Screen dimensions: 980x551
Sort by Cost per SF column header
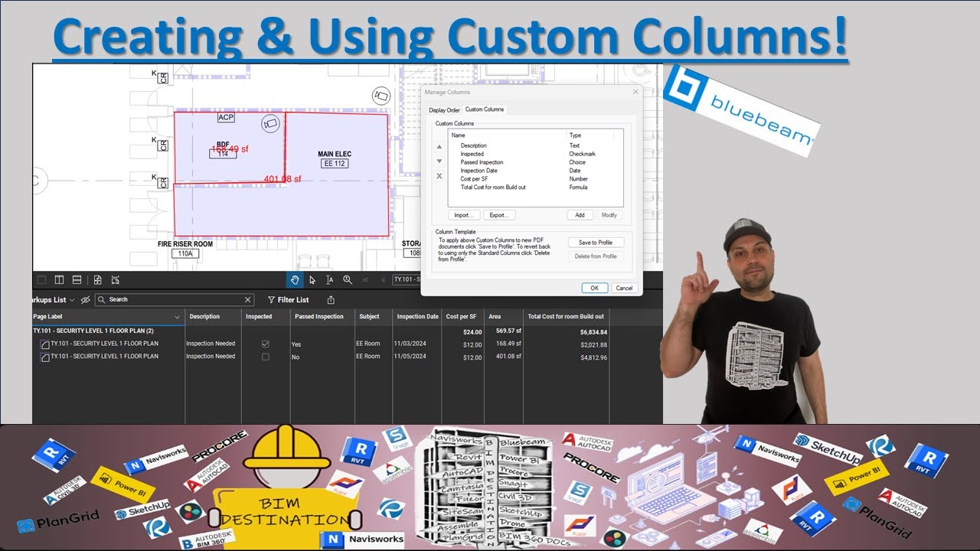462,317
